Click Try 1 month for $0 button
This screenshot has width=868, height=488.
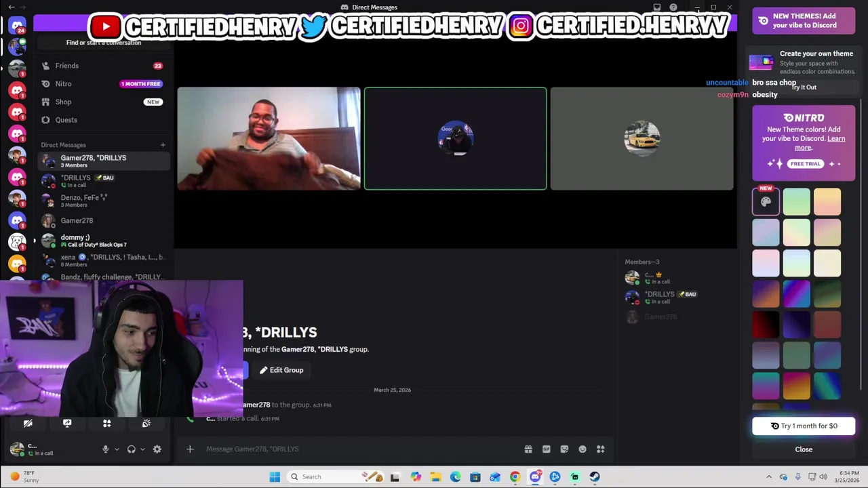(x=804, y=426)
